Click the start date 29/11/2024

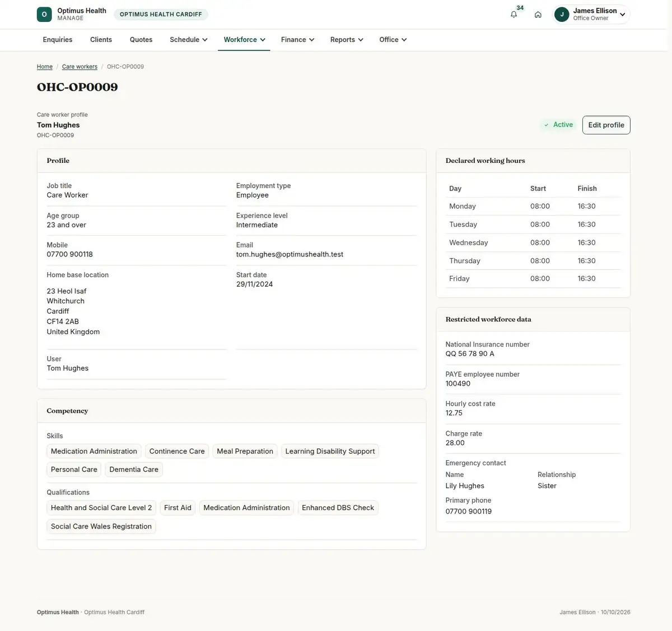click(x=255, y=284)
